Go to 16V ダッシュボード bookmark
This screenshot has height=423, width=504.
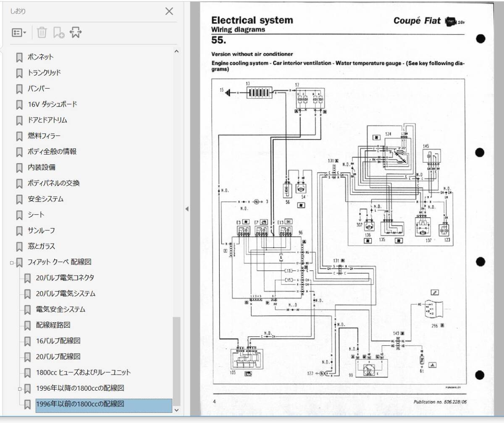pyautogui.click(x=52, y=104)
